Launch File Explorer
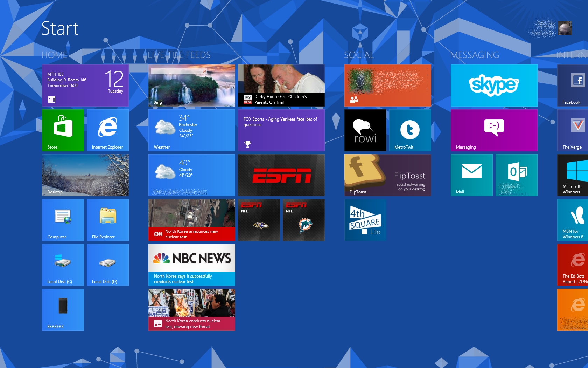Viewport: 588px width, 368px height. (x=108, y=220)
